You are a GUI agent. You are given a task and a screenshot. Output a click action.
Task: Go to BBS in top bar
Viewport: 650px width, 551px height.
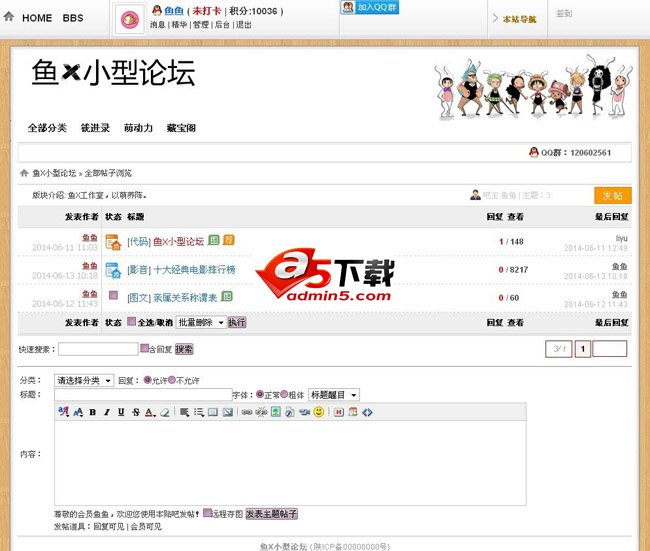tap(73, 18)
